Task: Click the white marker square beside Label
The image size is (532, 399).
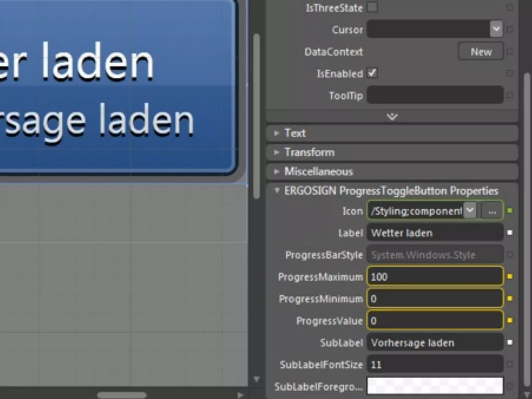Action: click(x=510, y=233)
